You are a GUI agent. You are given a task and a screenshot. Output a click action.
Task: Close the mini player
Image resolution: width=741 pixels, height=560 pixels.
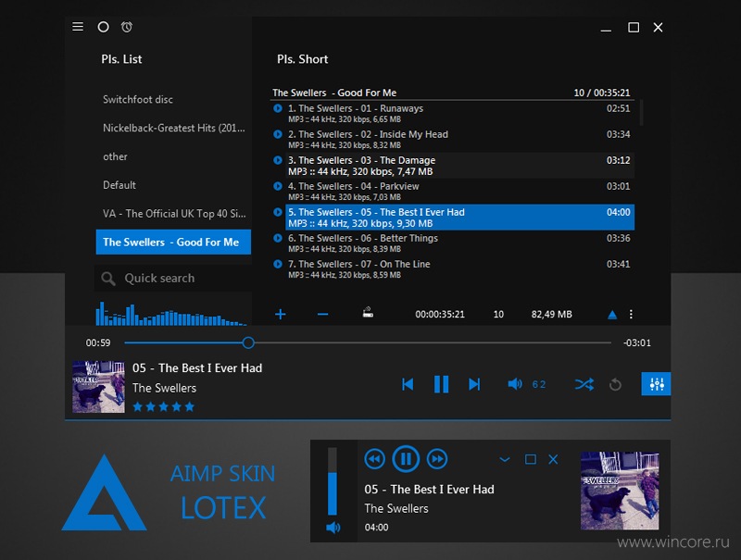553,459
